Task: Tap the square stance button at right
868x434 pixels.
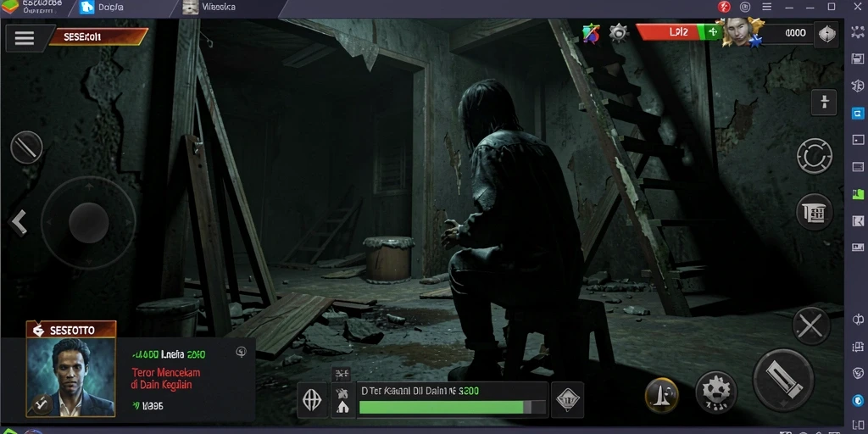Action: [x=824, y=102]
